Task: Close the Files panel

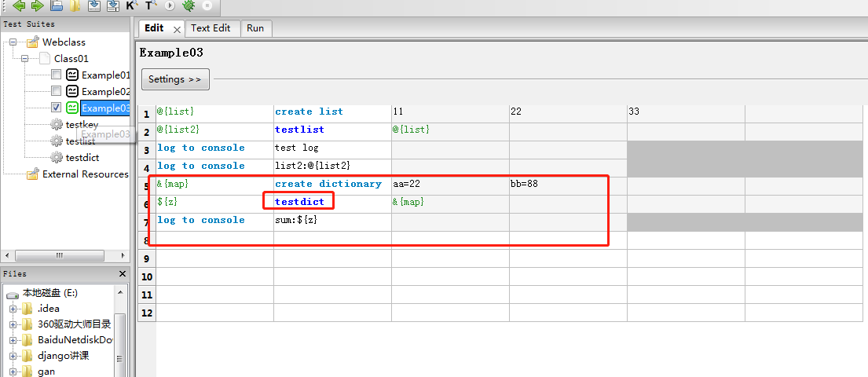Action: (x=123, y=274)
